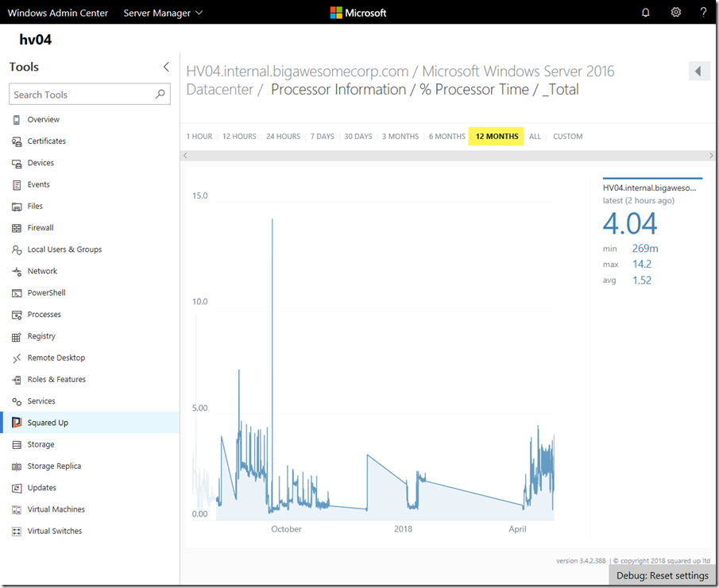Select the 1 HOUR time range

click(x=199, y=136)
